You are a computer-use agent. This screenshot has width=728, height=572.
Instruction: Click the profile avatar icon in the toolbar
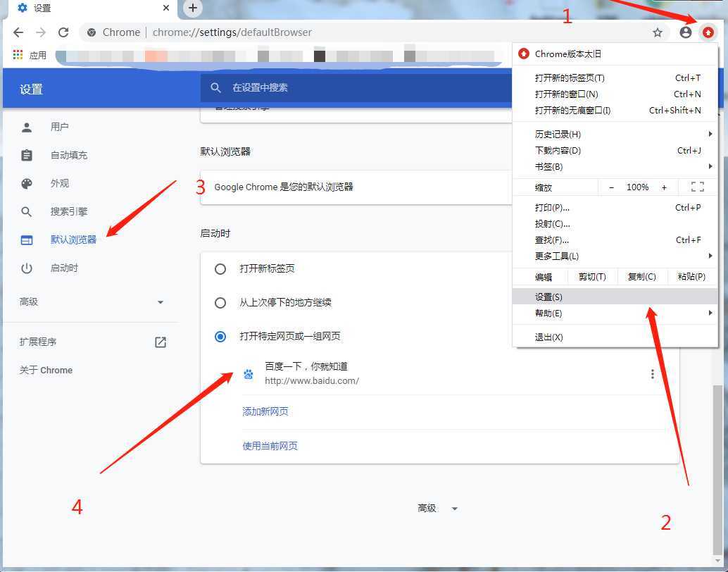point(685,32)
